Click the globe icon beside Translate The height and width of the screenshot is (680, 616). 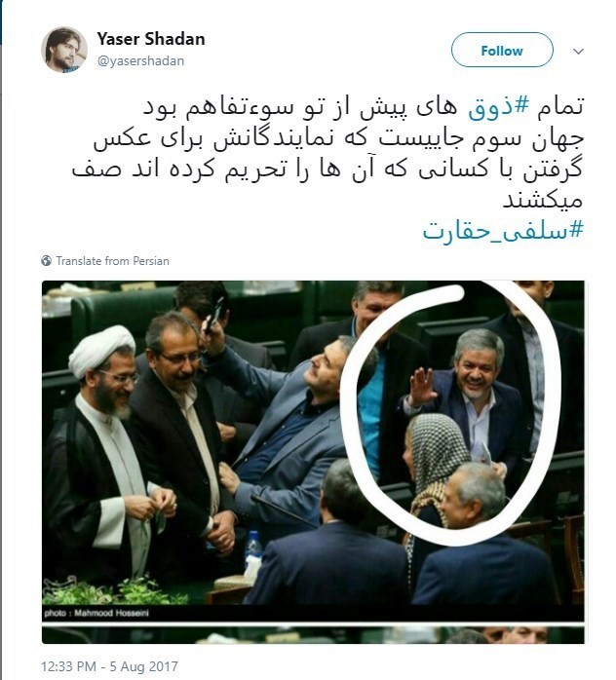tap(47, 261)
